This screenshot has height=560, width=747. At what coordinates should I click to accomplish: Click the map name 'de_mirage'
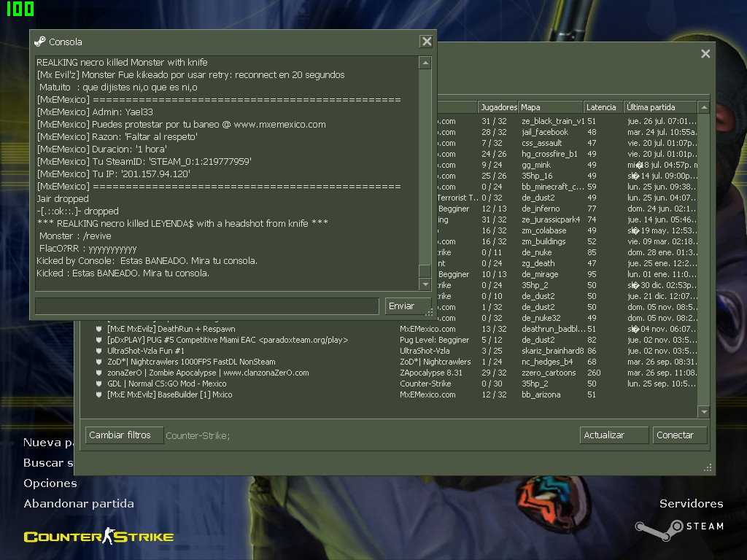click(540, 275)
